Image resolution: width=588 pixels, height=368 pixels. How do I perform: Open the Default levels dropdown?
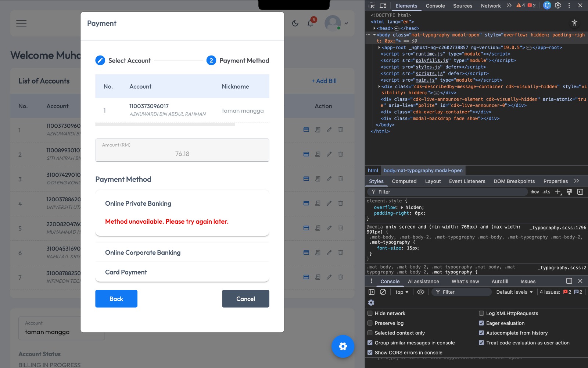[514, 292]
